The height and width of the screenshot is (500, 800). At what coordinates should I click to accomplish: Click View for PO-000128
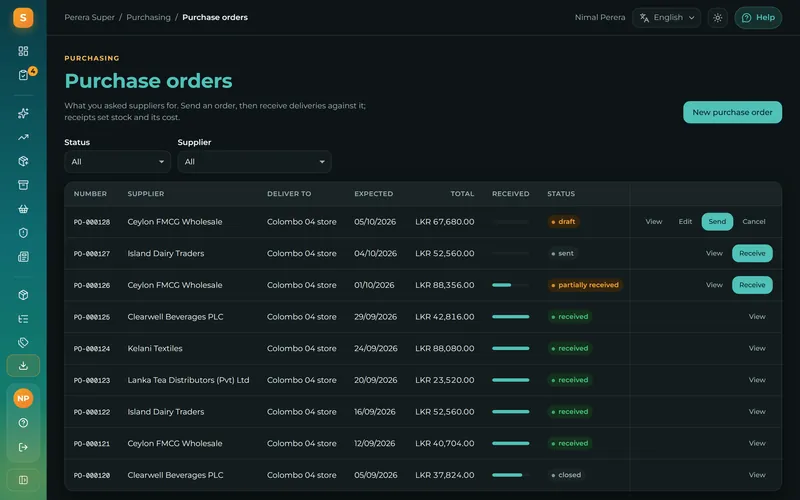pyautogui.click(x=654, y=222)
